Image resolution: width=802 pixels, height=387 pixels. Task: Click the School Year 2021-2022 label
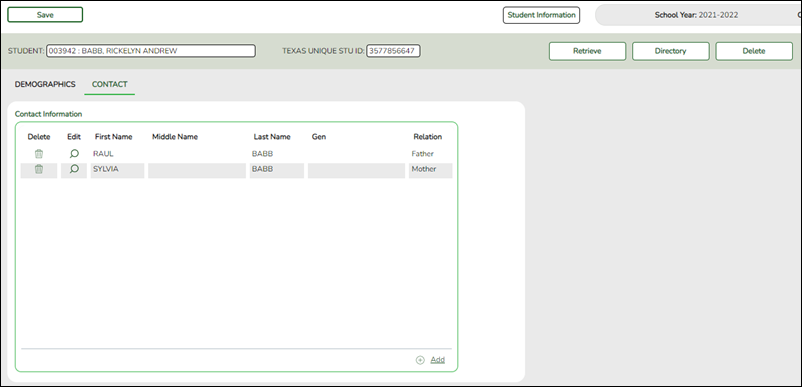coord(696,15)
